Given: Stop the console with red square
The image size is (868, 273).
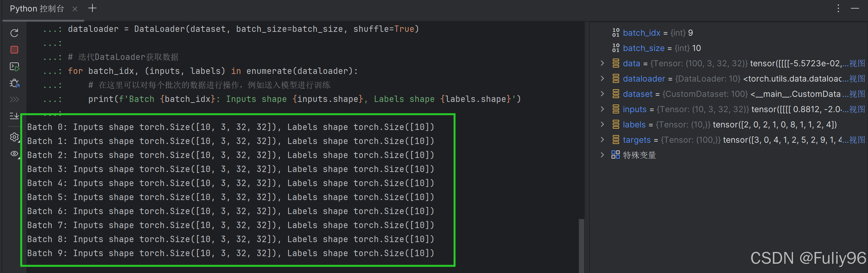Looking at the screenshot, I should point(14,50).
